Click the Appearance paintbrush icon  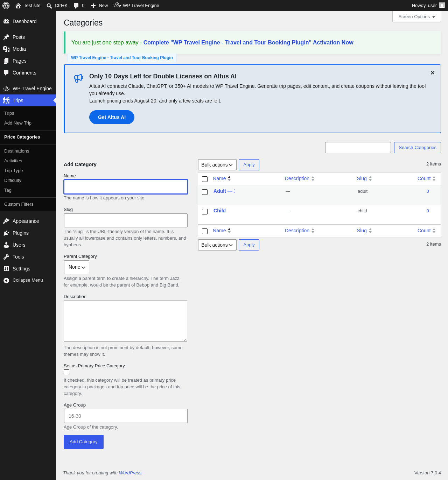point(6,221)
